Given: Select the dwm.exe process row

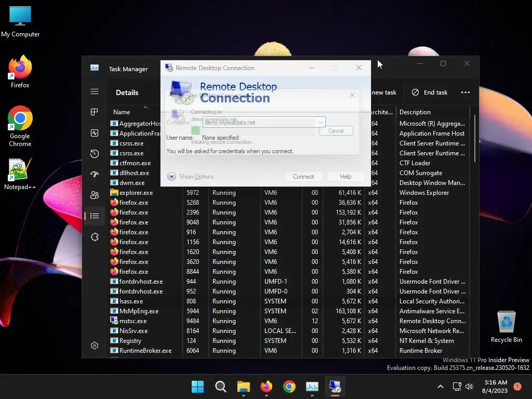Looking at the screenshot, I should click(135, 182).
